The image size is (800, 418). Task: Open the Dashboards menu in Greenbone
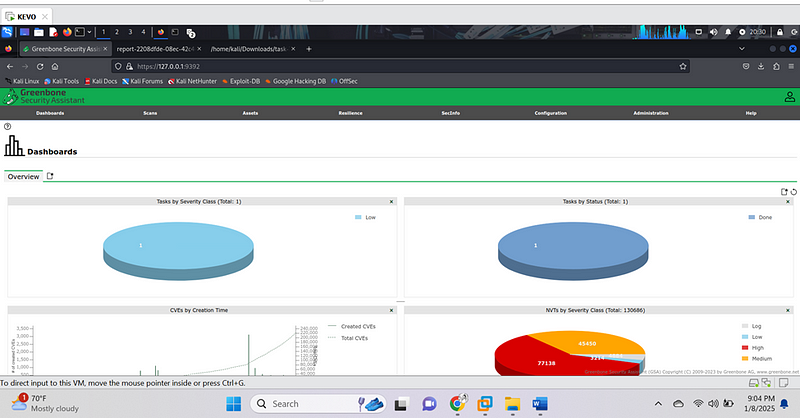(50, 113)
